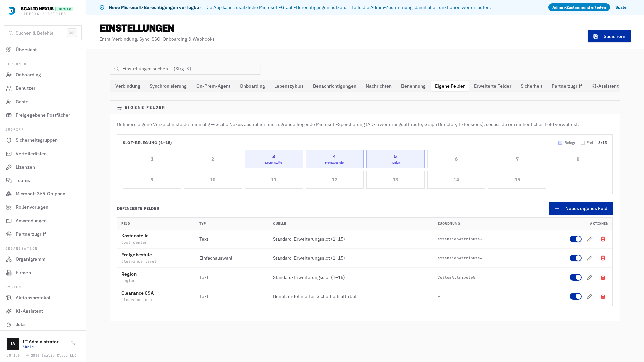Image resolution: width=644 pixels, height=362 pixels.
Task: Click the Einfachauswahl type cell
Action: (x=216, y=258)
